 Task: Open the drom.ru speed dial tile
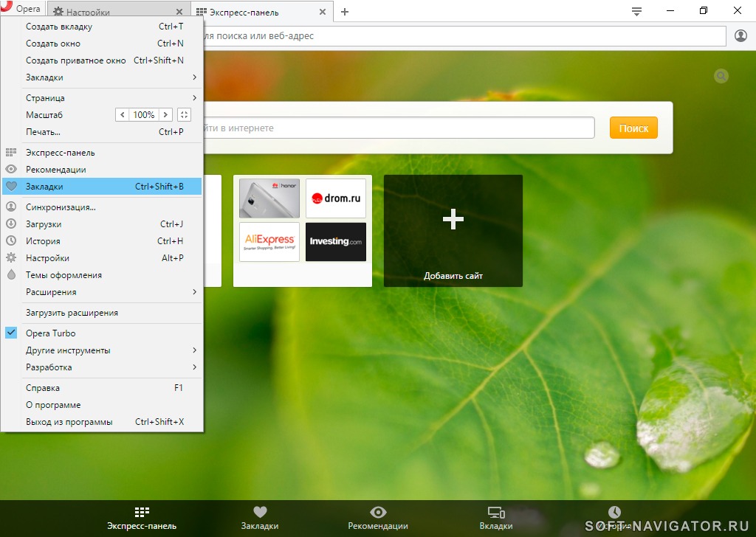pos(336,198)
